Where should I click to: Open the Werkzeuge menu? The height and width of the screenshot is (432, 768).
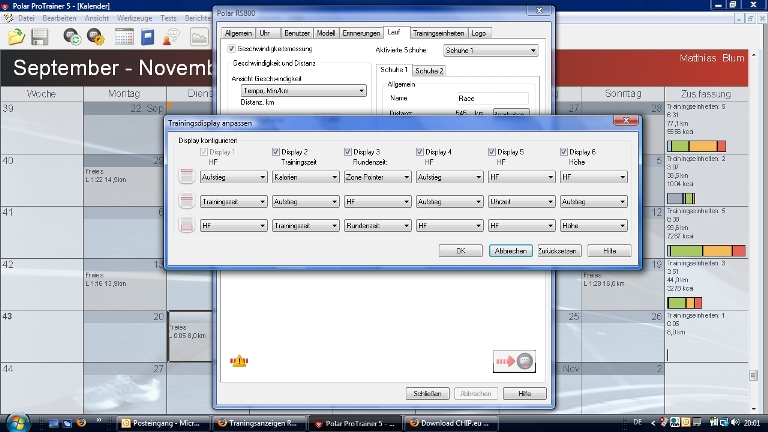[134, 18]
